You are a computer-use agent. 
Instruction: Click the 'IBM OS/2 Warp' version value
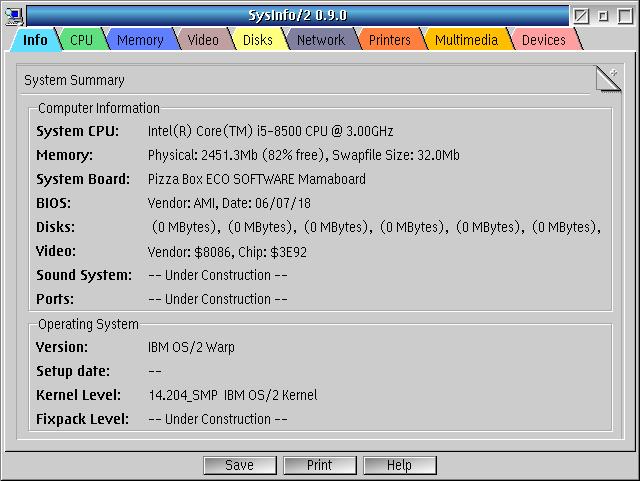point(191,347)
